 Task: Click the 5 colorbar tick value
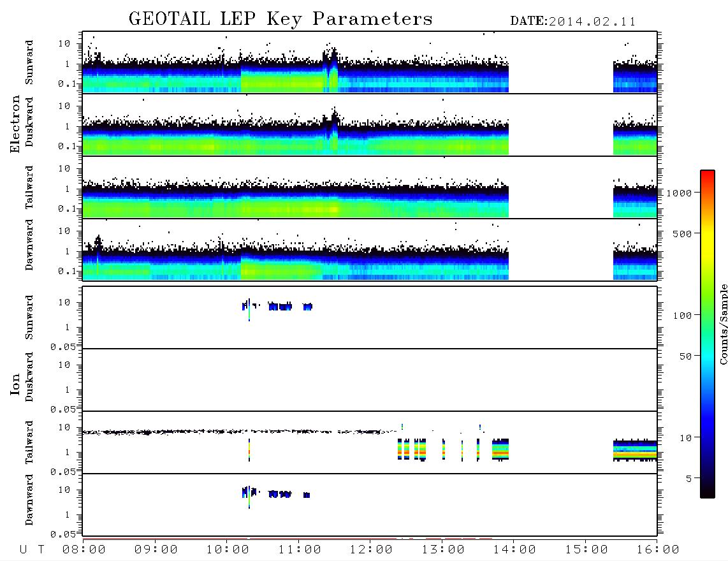click(x=689, y=479)
